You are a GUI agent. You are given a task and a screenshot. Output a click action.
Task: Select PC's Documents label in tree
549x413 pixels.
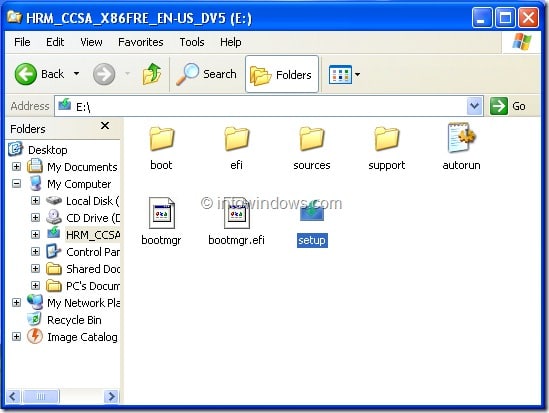point(93,286)
